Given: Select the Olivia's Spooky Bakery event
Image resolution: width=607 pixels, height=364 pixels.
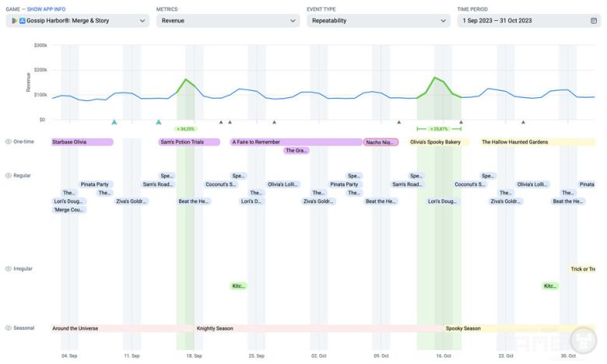Looking at the screenshot, I should (434, 142).
